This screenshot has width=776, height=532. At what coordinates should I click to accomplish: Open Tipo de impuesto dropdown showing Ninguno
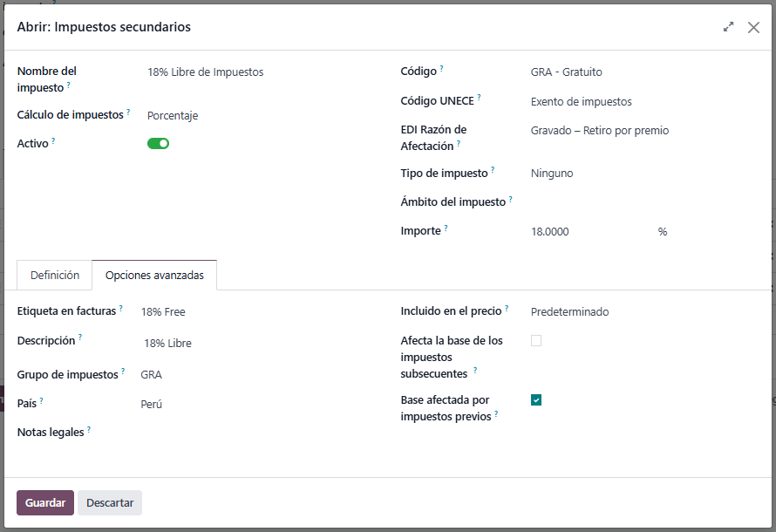coord(610,174)
